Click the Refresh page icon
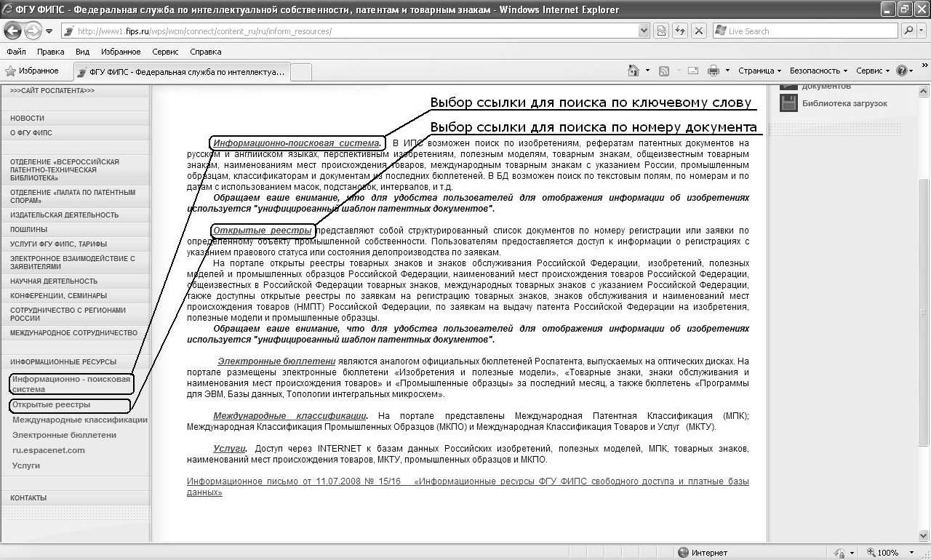Viewport: 931px width, 560px height. pos(680,31)
